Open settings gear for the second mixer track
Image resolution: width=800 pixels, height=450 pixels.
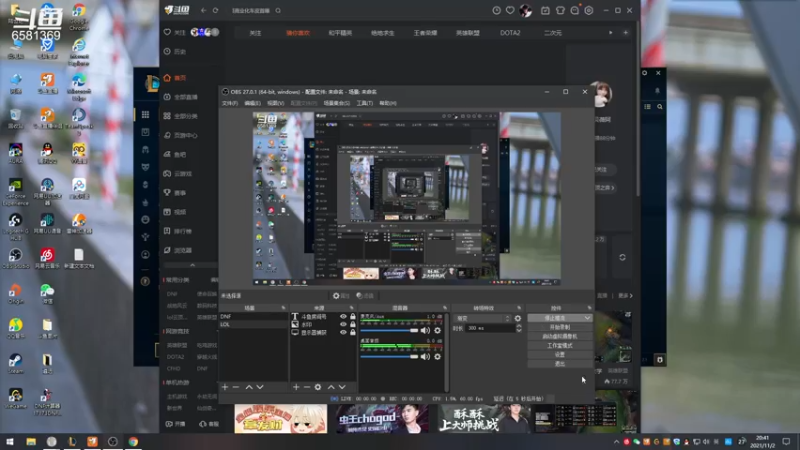pyautogui.click(x=437, y=357)
